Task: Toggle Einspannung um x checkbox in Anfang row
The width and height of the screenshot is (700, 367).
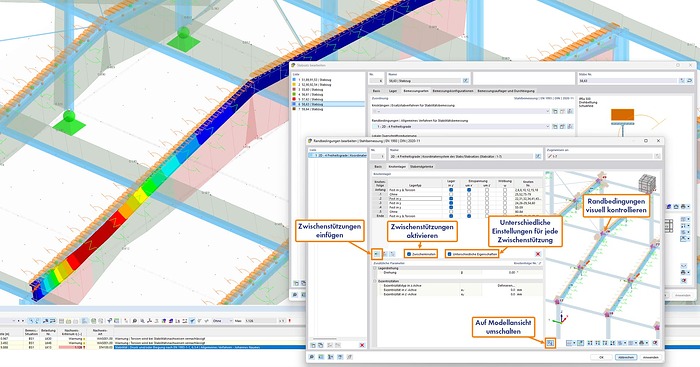Action: (469, 190)
